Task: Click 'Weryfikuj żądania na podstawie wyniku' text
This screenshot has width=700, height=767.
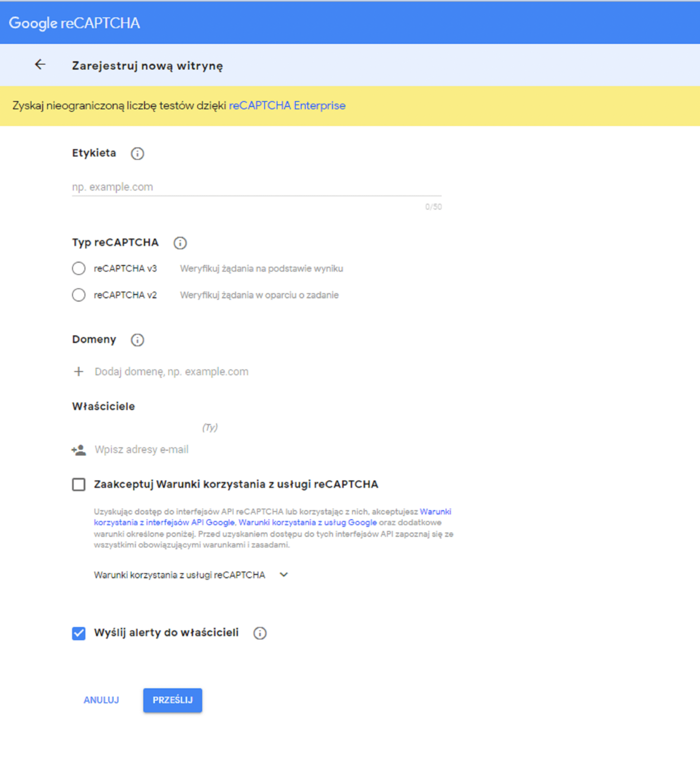Action: 262,269
